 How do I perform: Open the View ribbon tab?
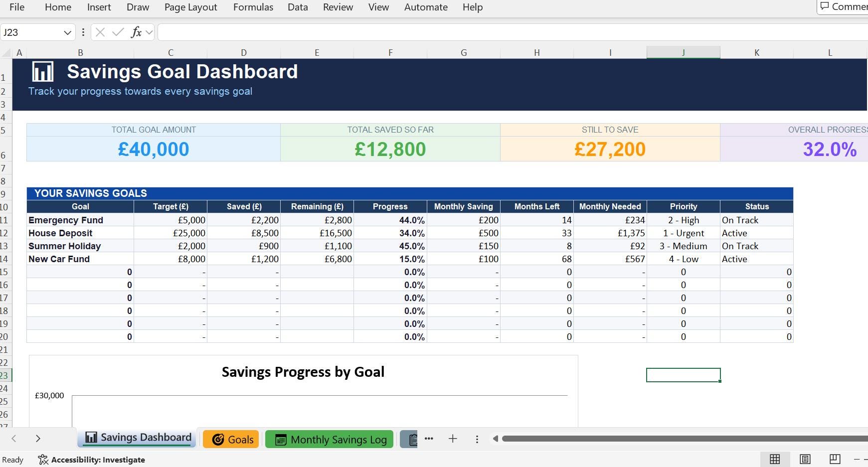point(378,7)
